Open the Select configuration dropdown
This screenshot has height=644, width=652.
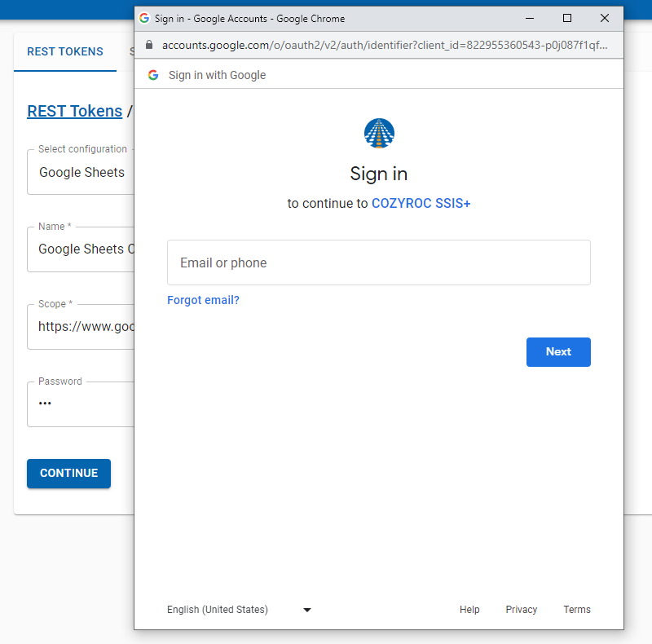tap(81, 173)
